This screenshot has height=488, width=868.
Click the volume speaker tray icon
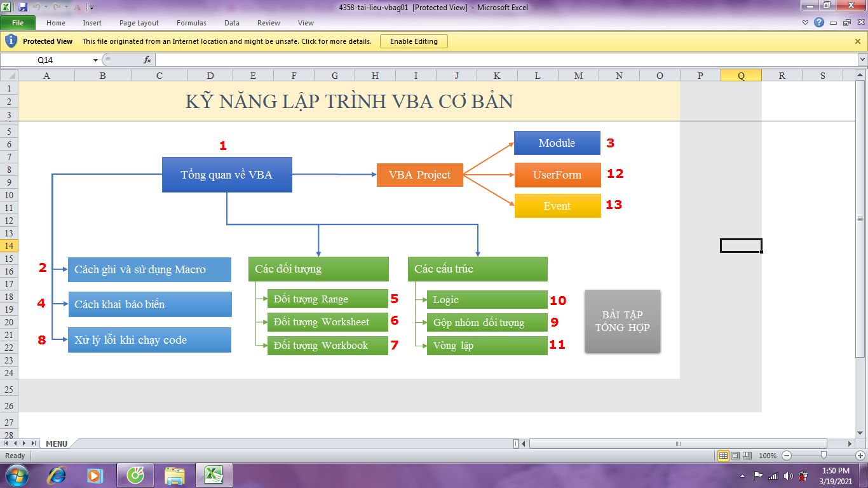pyautogui.click(x=789, y=475)
